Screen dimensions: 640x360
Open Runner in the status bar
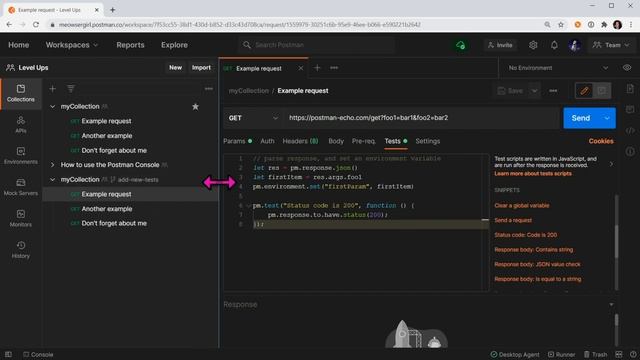561,354
